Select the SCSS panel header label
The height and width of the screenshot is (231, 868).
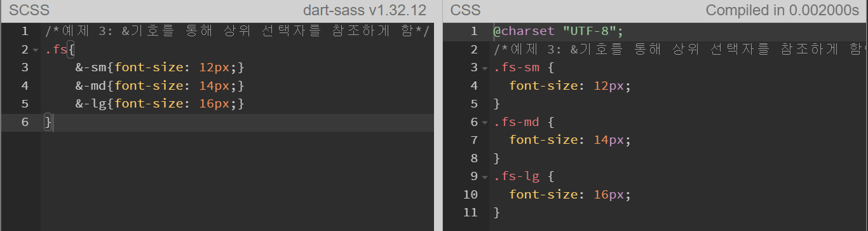(29, 10)
